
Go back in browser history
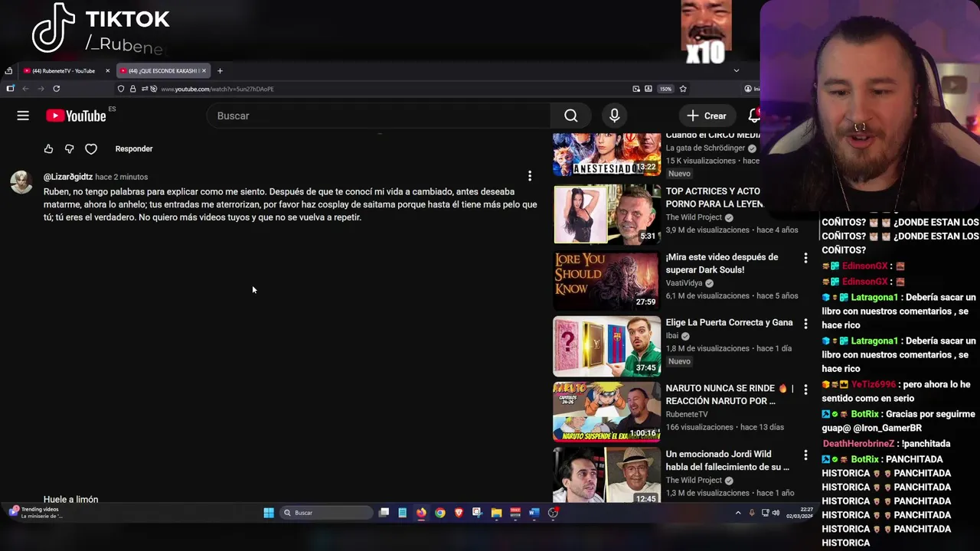pos(24,89)
